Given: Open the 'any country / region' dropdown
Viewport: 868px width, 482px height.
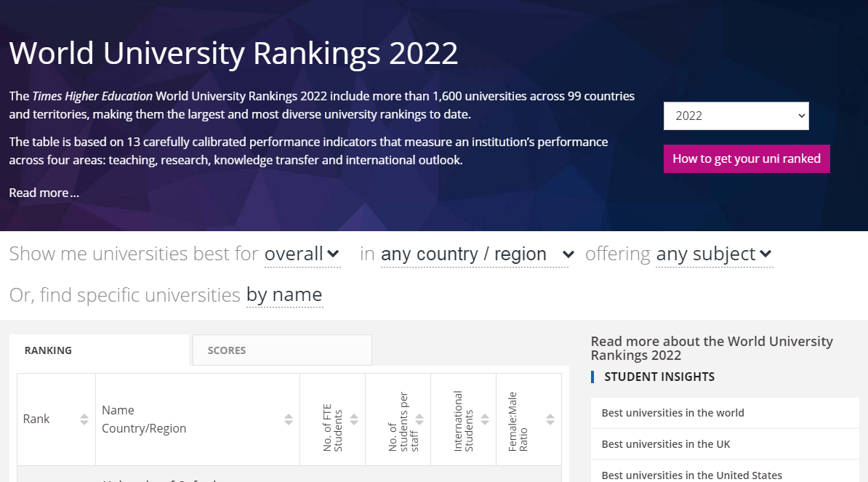Looking at the screenshot, I should (478, 254).
